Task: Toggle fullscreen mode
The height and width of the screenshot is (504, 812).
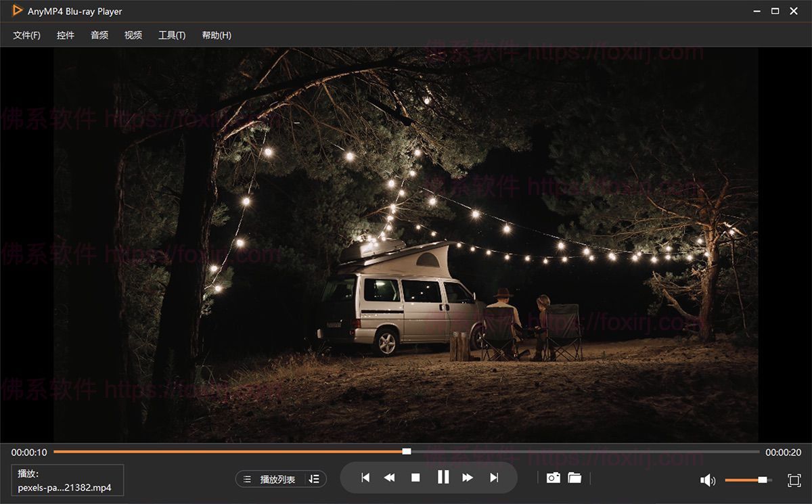Action: (x=794, y=480)
